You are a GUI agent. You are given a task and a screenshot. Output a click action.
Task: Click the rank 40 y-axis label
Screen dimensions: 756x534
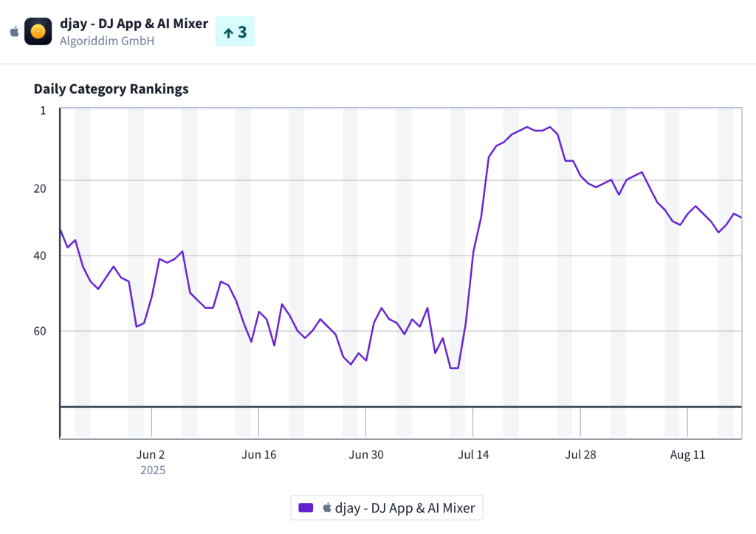[39, 256]
